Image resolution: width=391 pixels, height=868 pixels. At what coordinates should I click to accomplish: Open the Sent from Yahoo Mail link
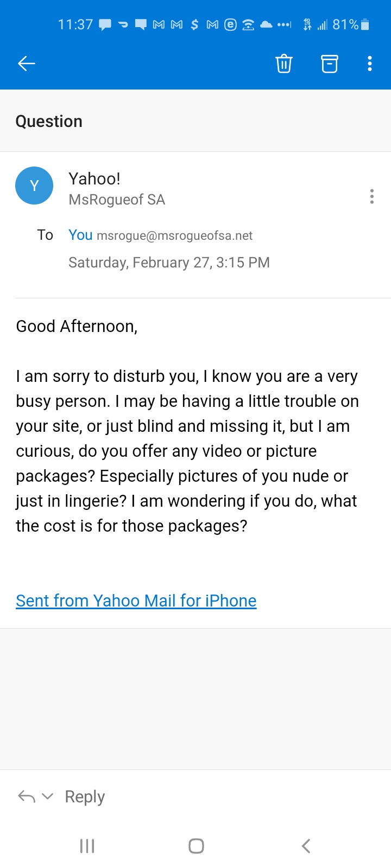coord(136,601)
